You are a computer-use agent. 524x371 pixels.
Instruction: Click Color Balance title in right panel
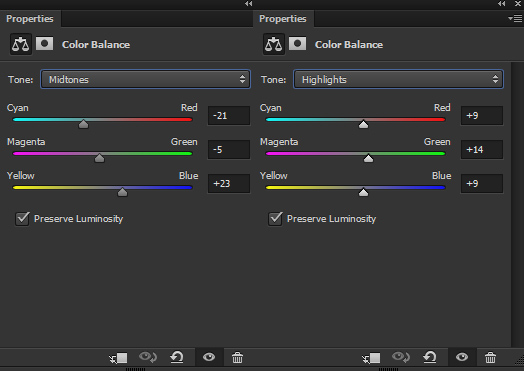[349, 44]
